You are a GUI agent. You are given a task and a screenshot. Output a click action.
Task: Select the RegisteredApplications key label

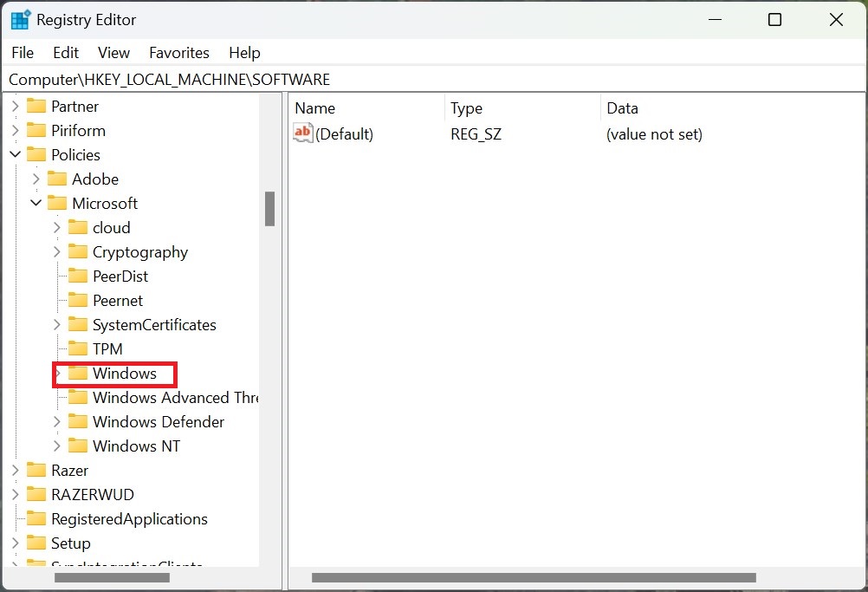point(130,519)
